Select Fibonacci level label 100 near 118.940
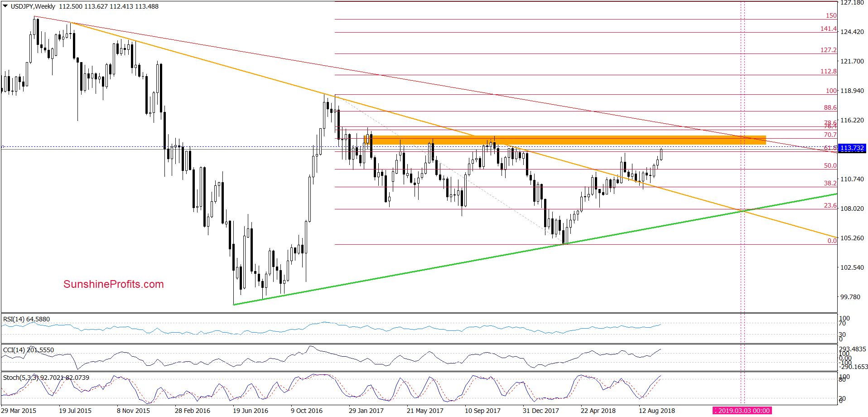 coord(831,91)
